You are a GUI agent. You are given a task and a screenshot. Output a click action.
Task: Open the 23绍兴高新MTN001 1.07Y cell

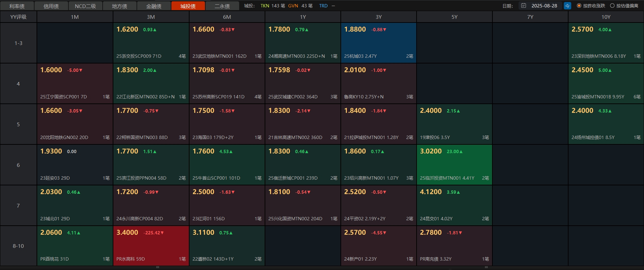click(379, 165)
